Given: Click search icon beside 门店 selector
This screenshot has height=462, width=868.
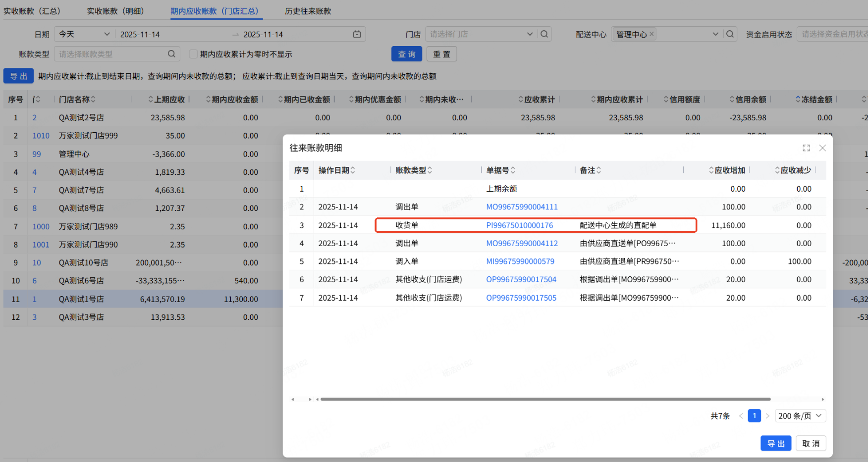Looking at the screenshot, I should (x=544, y=34).
